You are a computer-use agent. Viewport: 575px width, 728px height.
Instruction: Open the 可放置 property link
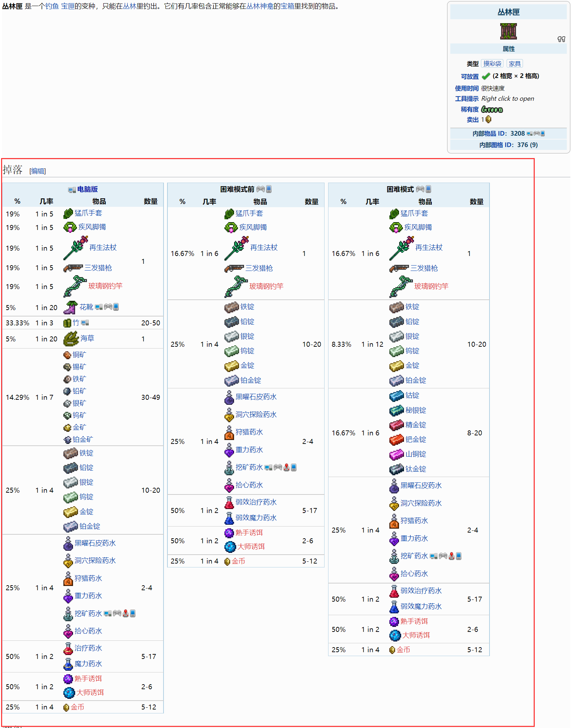tap(470, 77)
